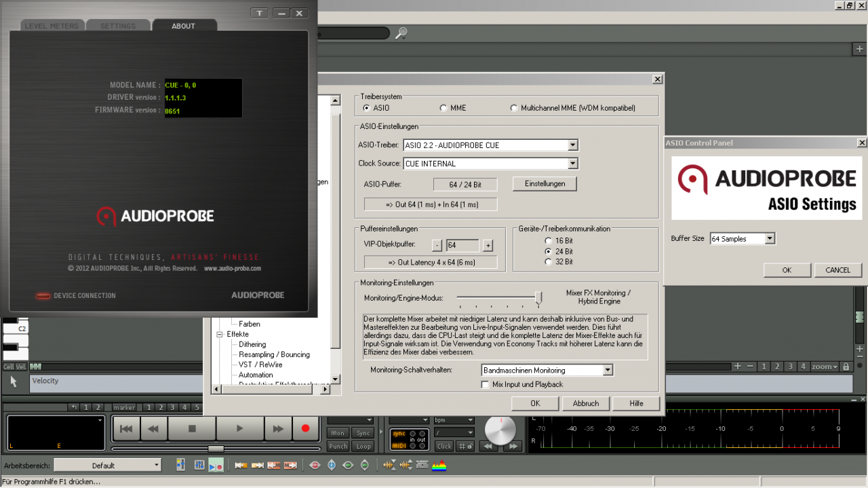Viewport: 868px width, 488px height.
Task: Enable the Mix Input und Playback checkbox
Action: [485, 384]
